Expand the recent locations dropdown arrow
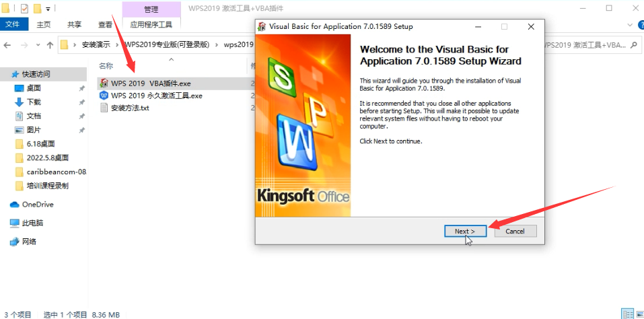 click(37, 45)
